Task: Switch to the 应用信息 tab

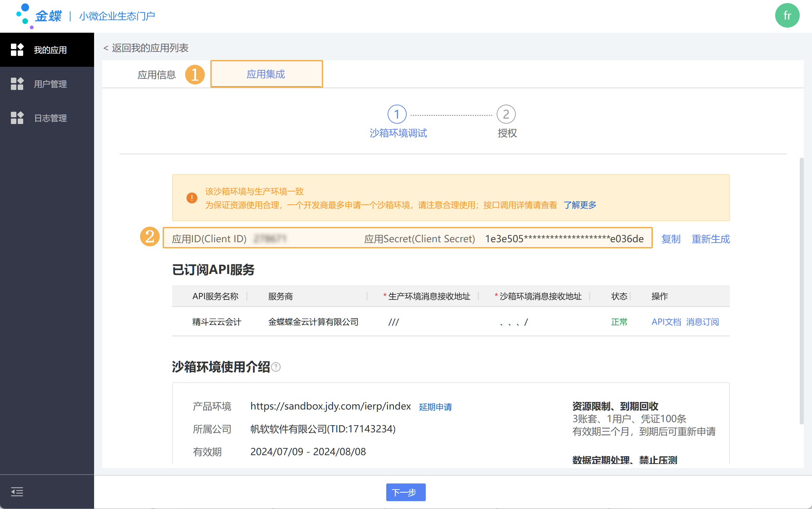Action: click(x=156, y=74)
